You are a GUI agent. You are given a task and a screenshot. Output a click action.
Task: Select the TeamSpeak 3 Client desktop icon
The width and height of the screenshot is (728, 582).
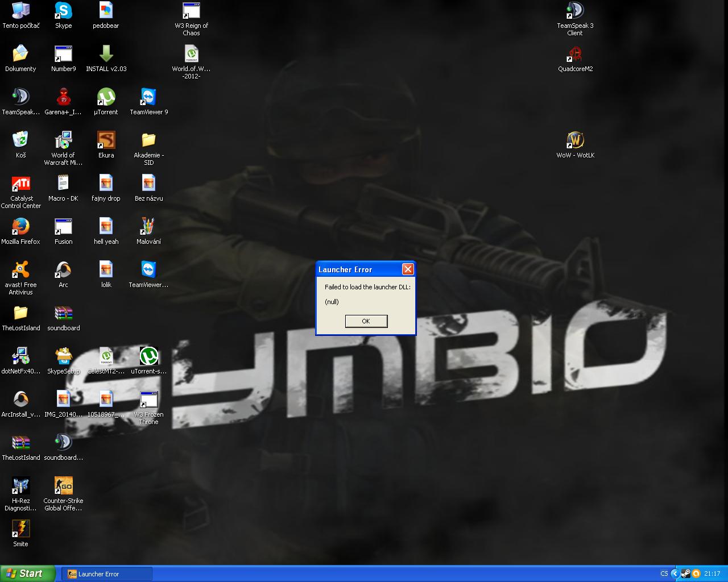pos(575,11)
